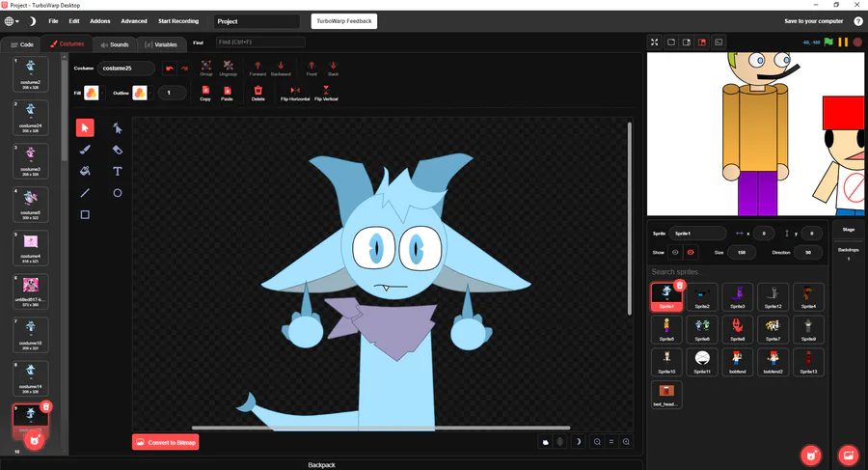Toggle the paint editor moon background button
This screenshot has width=868, height=470.
578,442
